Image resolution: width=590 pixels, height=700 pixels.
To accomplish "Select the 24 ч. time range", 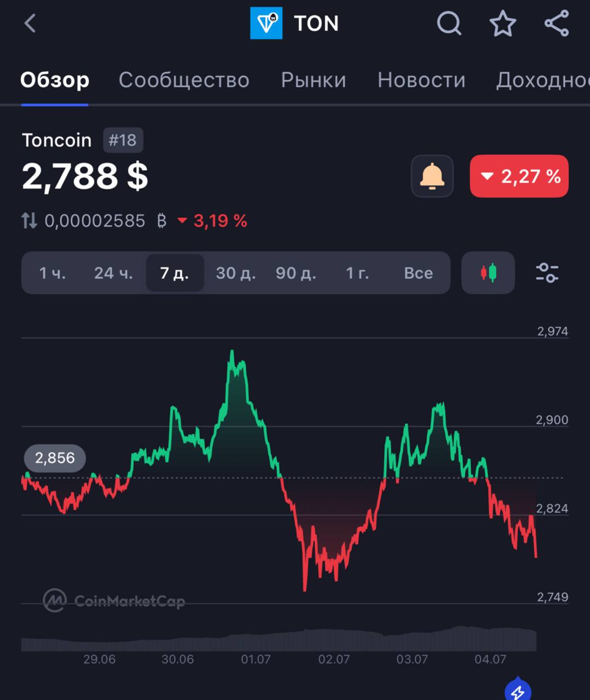I will (113, 273).
